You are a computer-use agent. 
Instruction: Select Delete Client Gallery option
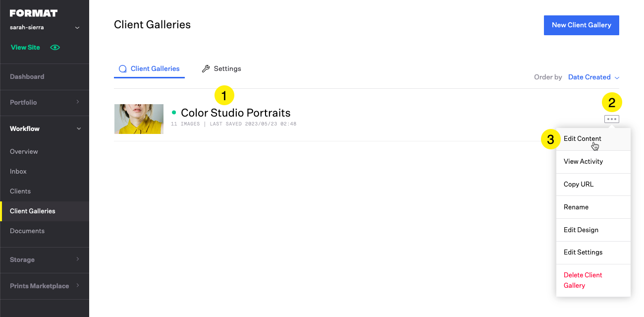click(x=583, y=280)
